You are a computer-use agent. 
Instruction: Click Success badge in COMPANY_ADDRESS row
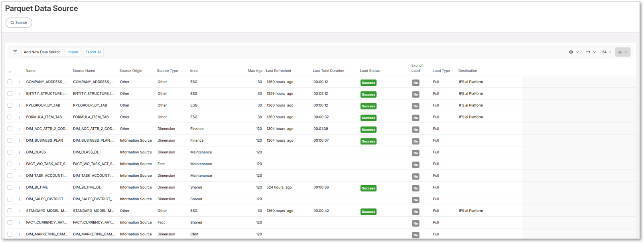click(368, 83)
